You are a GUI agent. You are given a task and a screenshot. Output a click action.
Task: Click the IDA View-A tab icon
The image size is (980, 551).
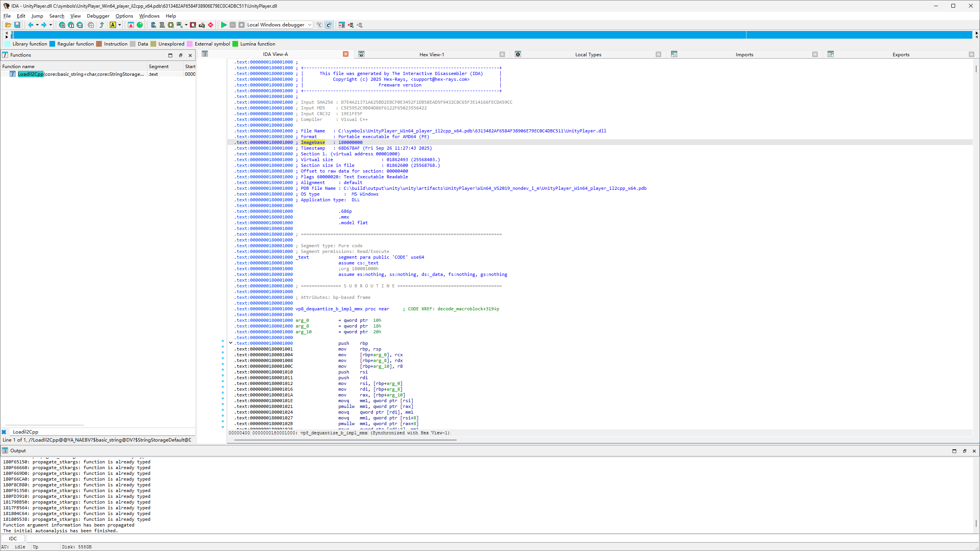point(205,54)
